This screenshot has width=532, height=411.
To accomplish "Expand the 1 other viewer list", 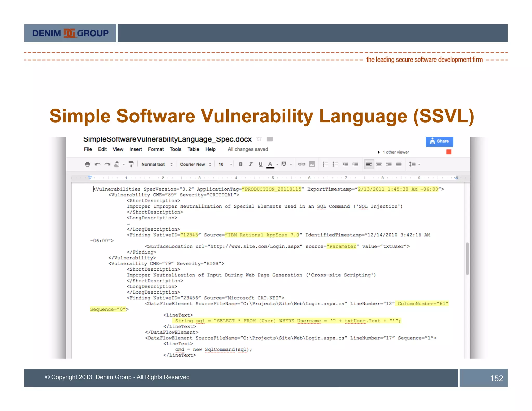I will 394,152.
